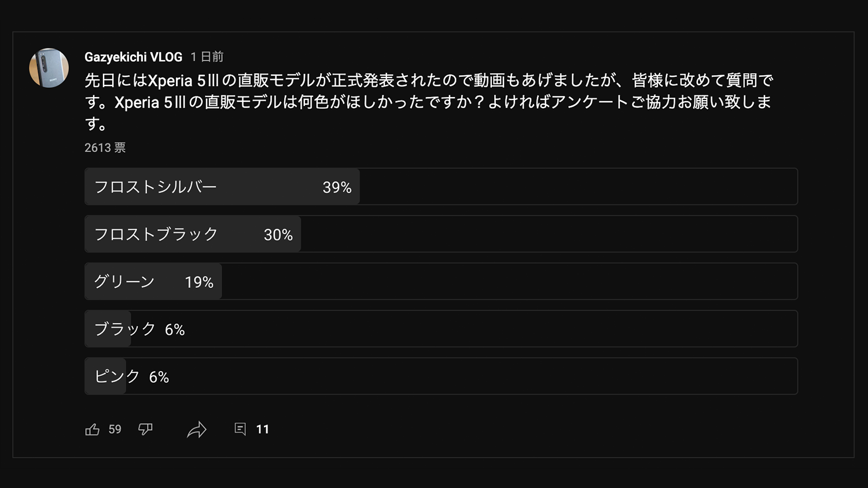Click the 59 likes count
The height and width of the screenshot is (488, 868).
[115, 430]
